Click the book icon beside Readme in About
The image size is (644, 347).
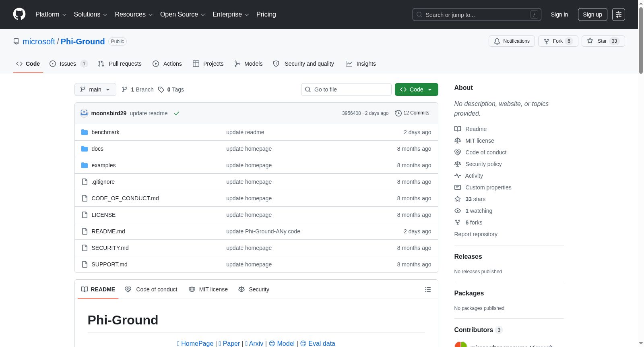click(458, 129)
